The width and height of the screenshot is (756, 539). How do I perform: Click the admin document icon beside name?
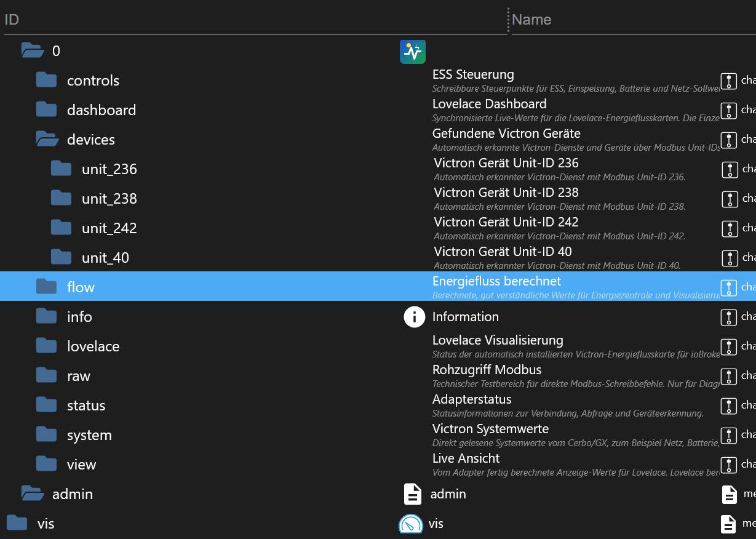pyautogui.click(x=413, y=494)
